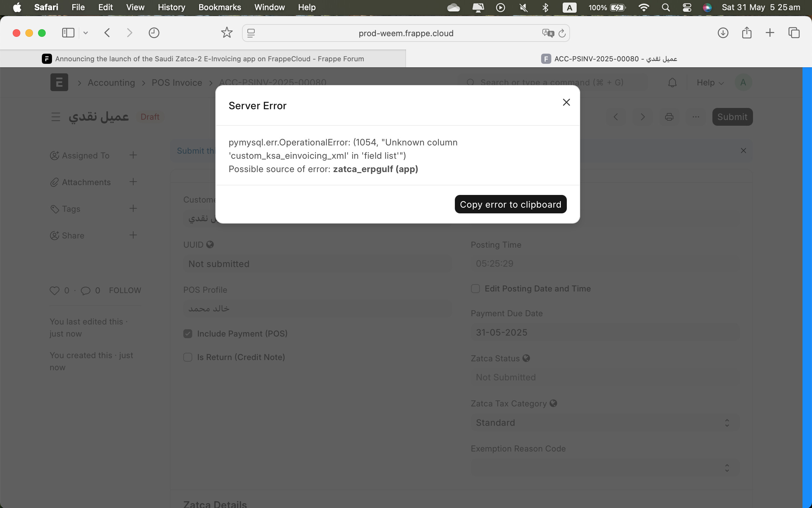Go to POS Invoice breadcrumb
This screenshot has width=812, height=508.
[177, 83]
